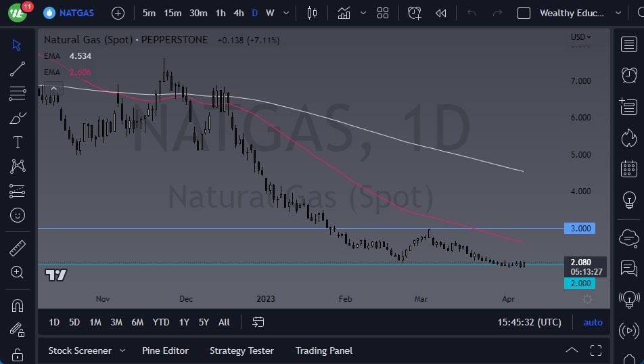Open the user profile avatar menu
This screenshot has height=364, width=644.
(18, 13)
